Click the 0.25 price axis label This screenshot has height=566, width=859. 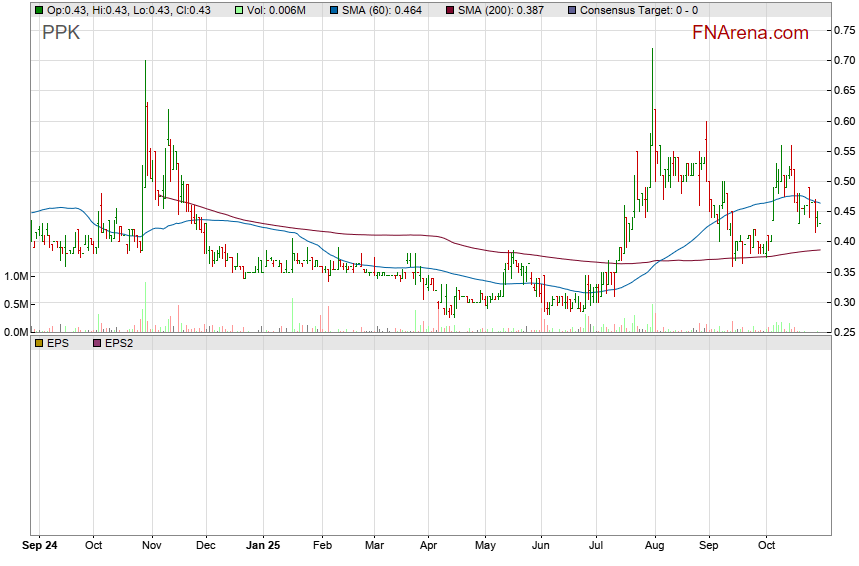[x=845, y=332]
